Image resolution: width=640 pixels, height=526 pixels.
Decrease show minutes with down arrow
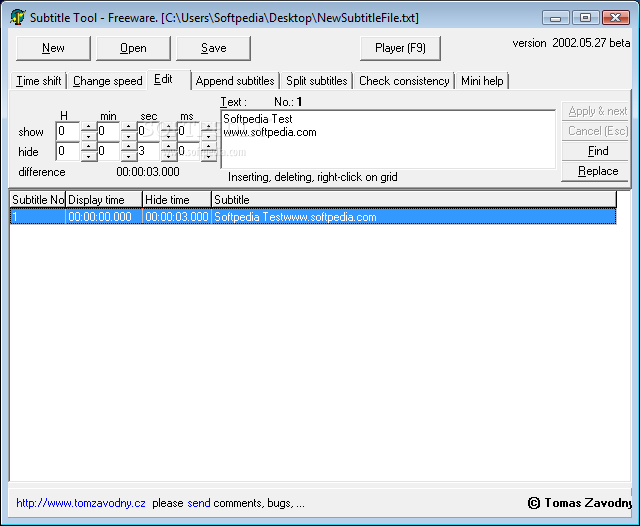tap(129, 136)
